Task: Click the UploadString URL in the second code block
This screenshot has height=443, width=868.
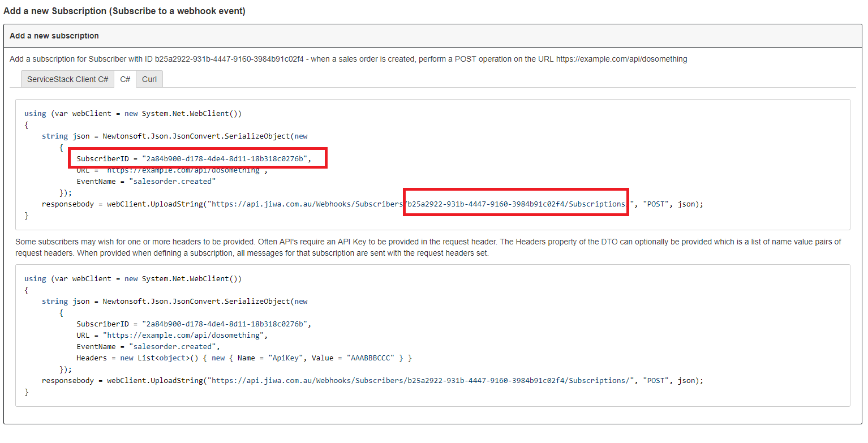Action: tap(420, 381)
